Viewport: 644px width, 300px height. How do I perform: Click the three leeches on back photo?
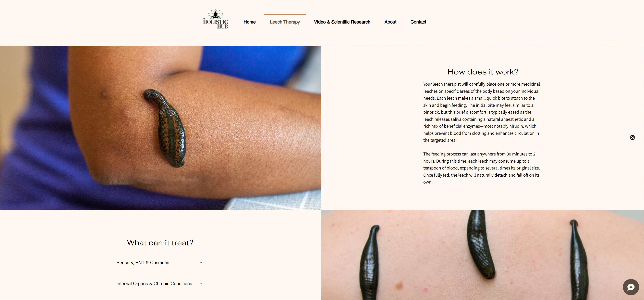point(482,255)
